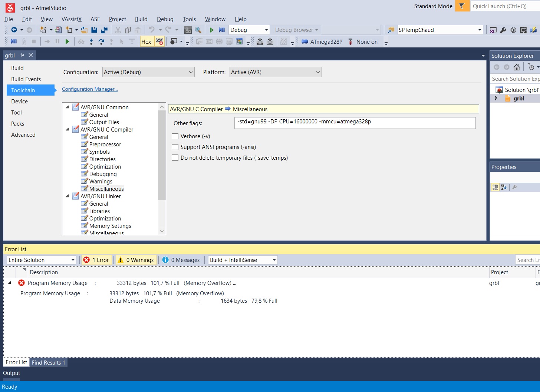Save all files using Save All icon

pyautogui.click(x=105, y=30)
